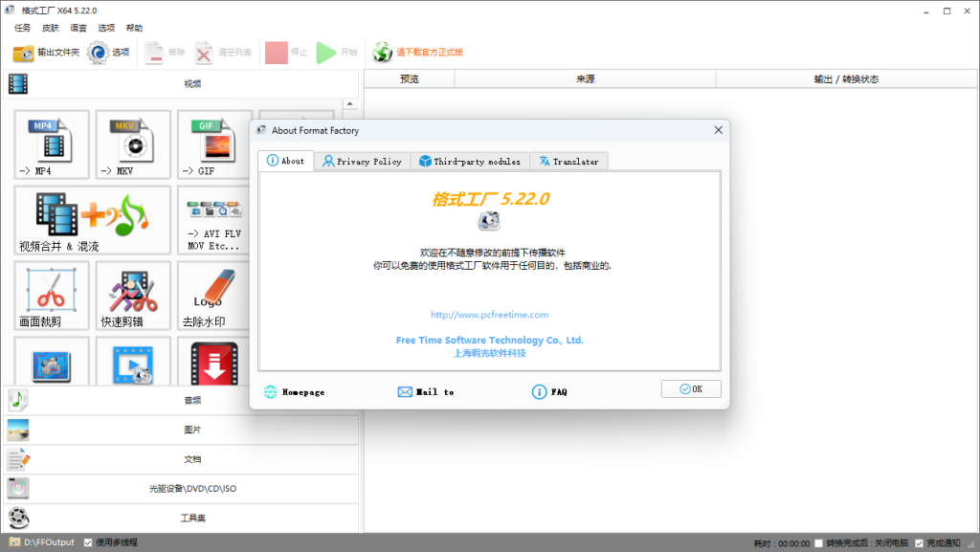Click the scroll-up arrow of the video panel
This screenshot has height=552, width=980.
pyautogui.click(x=350, y=103)
